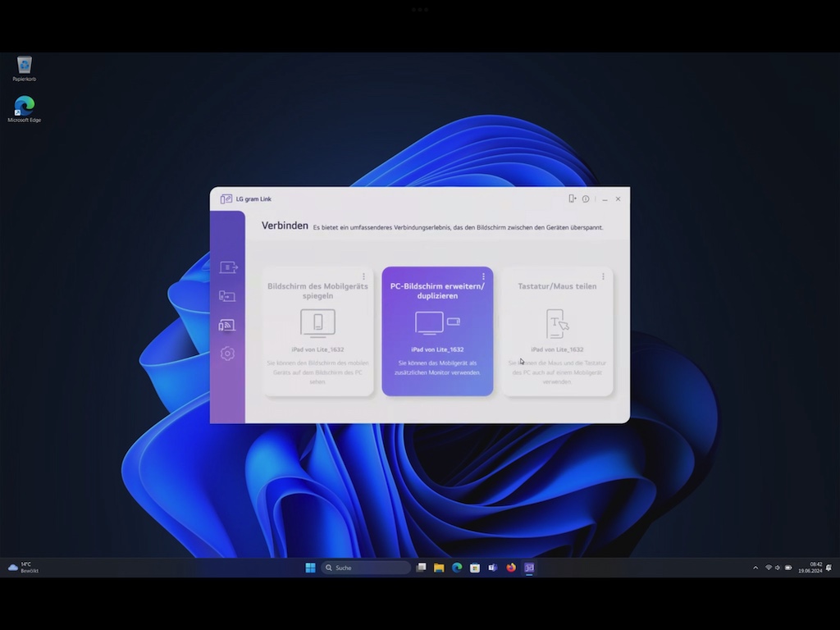Image resolution: width=840 pixels, height=630 pixels.
Task: Click the volume speaker tray icon
Action: [778, 568]
